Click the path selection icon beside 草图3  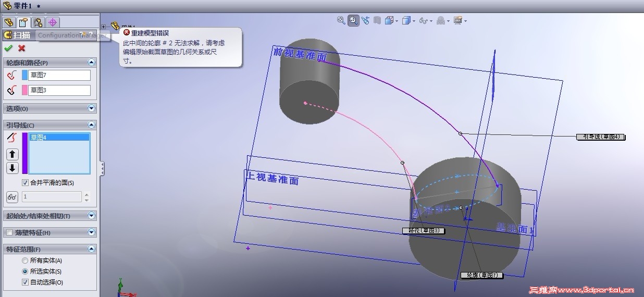[x=11, y=91]
